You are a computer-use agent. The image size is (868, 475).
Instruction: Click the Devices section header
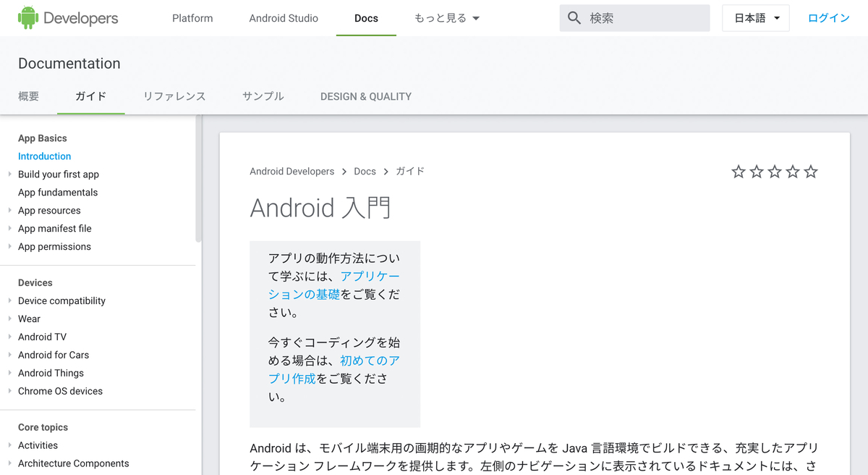click(35, 282)
